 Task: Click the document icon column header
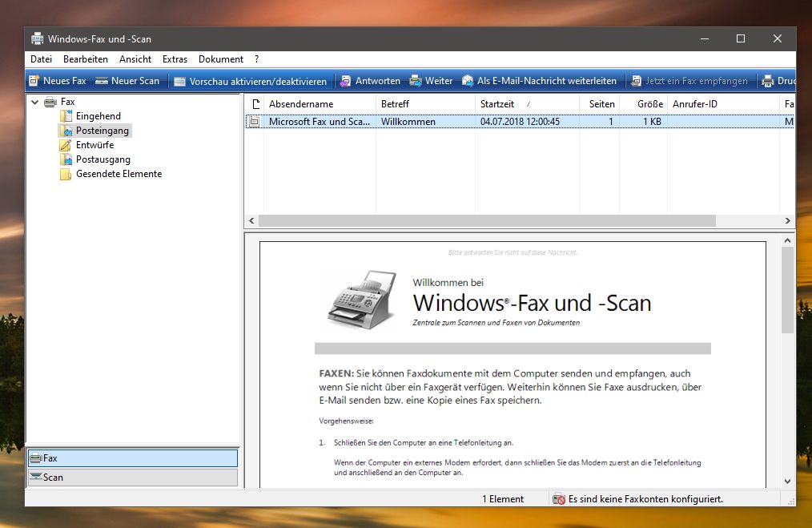[255, 104]
